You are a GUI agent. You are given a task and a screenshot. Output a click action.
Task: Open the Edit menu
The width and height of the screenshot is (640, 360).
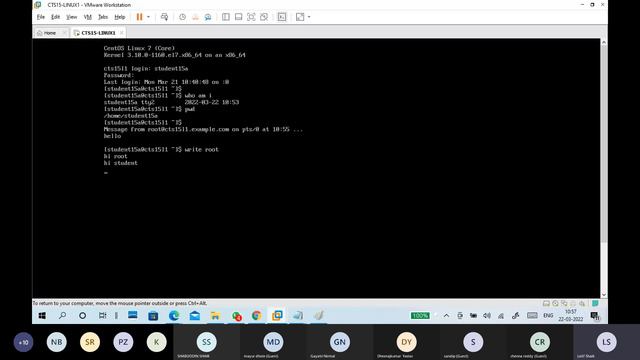click(x=56, y=17)
